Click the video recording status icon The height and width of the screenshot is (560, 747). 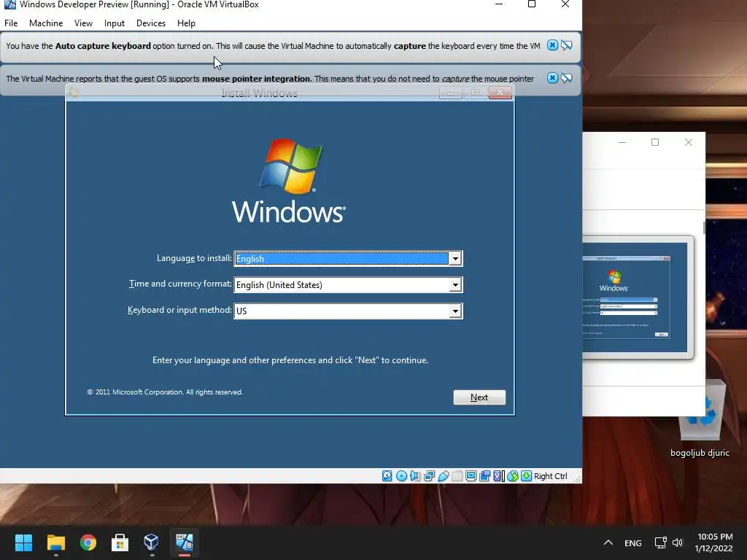coord(484,475)
